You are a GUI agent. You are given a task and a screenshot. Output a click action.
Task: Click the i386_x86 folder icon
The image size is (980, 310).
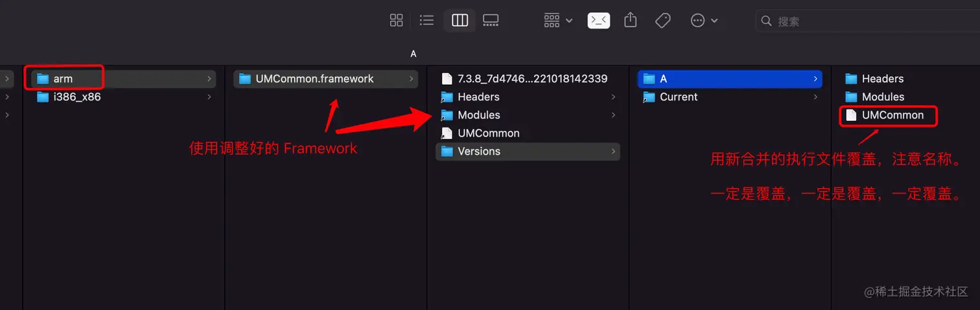pos(43,97)
